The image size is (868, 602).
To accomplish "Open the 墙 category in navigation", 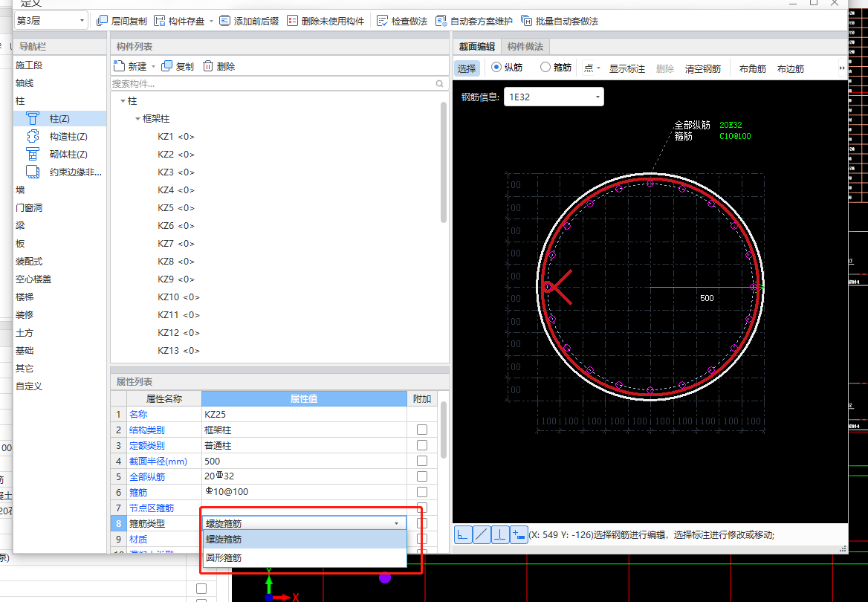I will (x=21, y=190).
